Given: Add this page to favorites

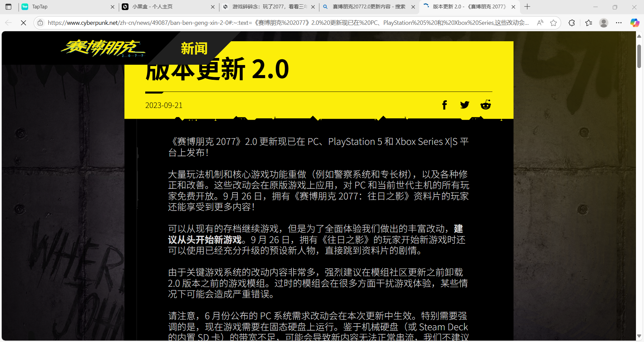Looking at the screenshot, I should point(553,23).
